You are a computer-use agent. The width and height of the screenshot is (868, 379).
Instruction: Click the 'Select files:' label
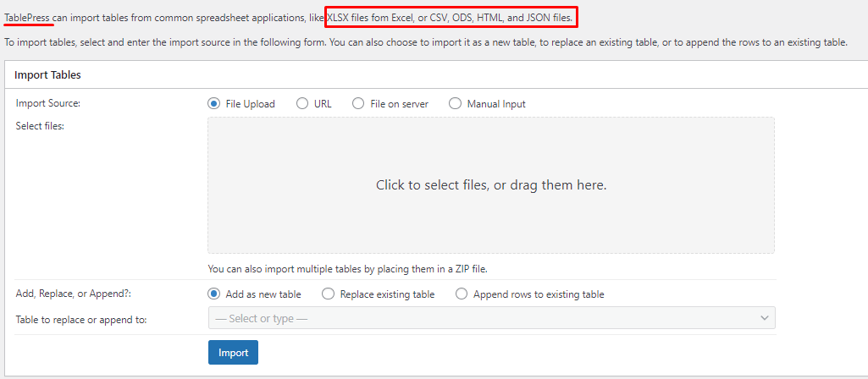coord(40,125)
